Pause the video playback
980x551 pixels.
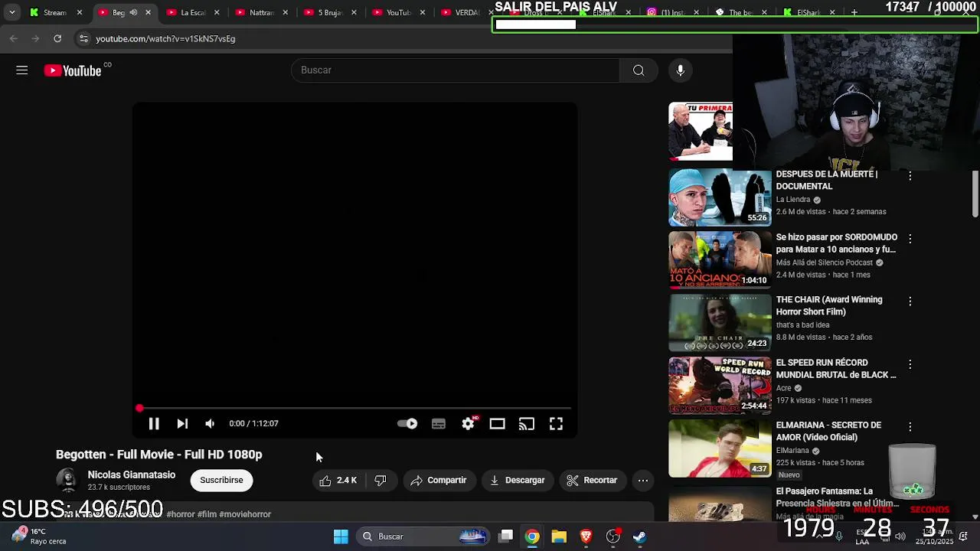coord(153,423)
